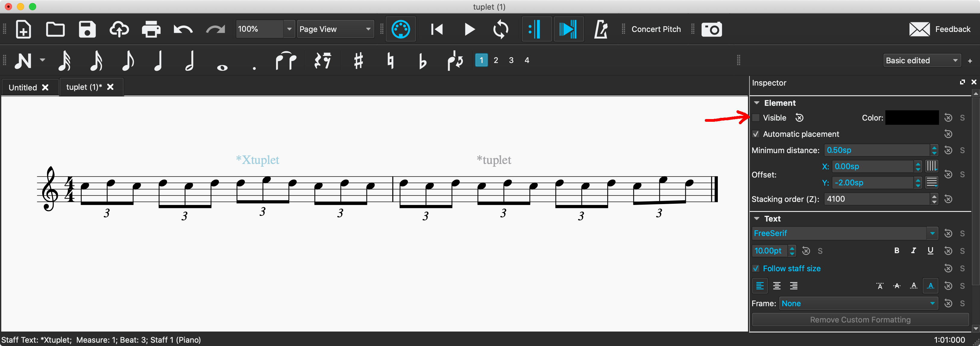Uncheck Follow staff size
This screenshot has width=980, height=346.
coord(757,268)
